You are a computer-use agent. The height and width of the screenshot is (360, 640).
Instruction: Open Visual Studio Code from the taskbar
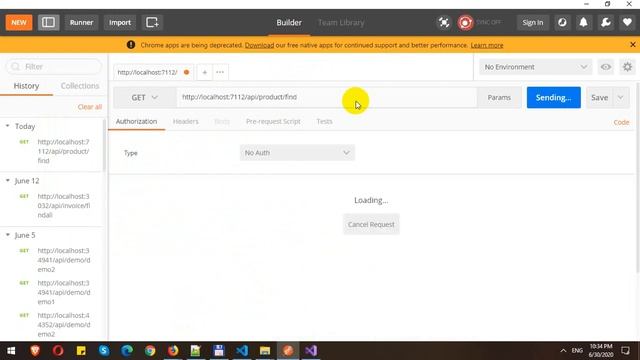tap(242, 351)
